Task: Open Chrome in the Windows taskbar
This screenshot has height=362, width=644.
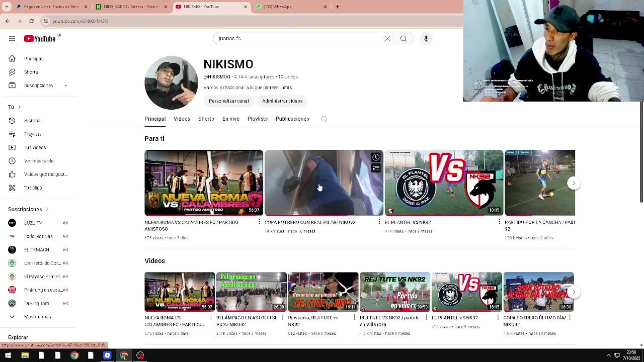Action: (74, 355)
